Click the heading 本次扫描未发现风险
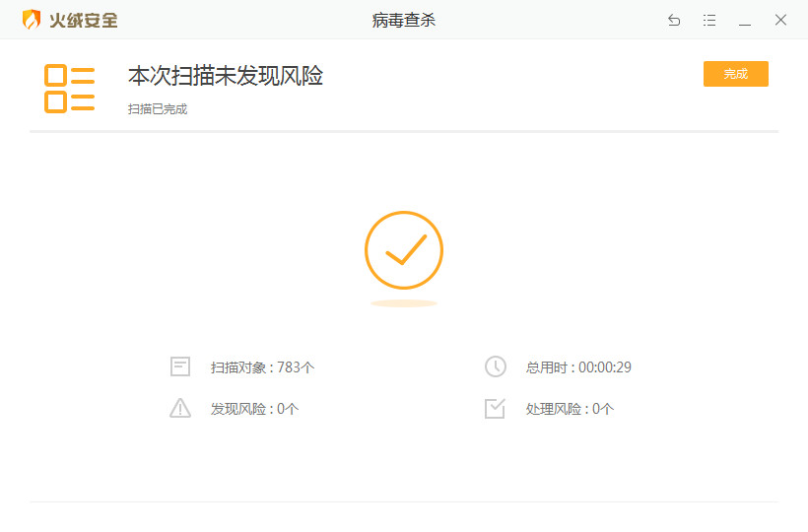The width and height of the screenshot is (808, 532). click(226, 76)
